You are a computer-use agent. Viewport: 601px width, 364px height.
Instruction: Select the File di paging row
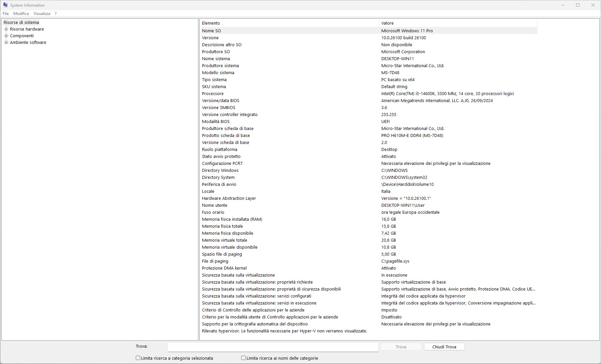(369, 261)
